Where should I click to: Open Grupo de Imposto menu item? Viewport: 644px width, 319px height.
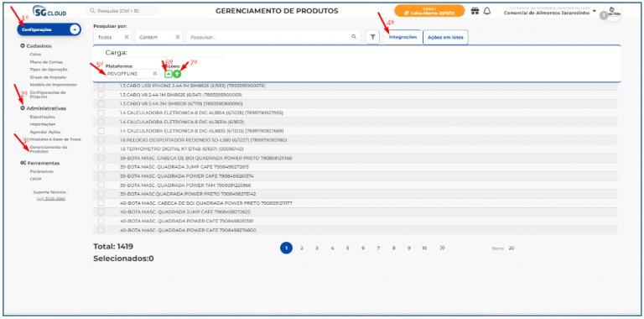[x=48, y=77]
